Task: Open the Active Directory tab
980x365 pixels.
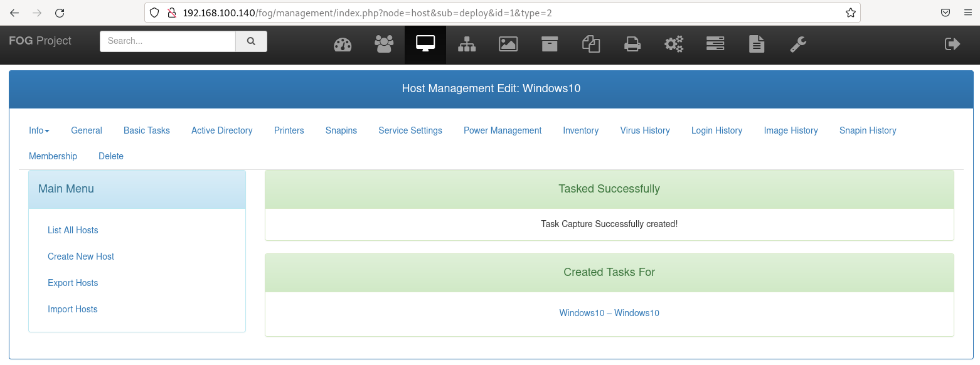Action: tap(221, 130)
